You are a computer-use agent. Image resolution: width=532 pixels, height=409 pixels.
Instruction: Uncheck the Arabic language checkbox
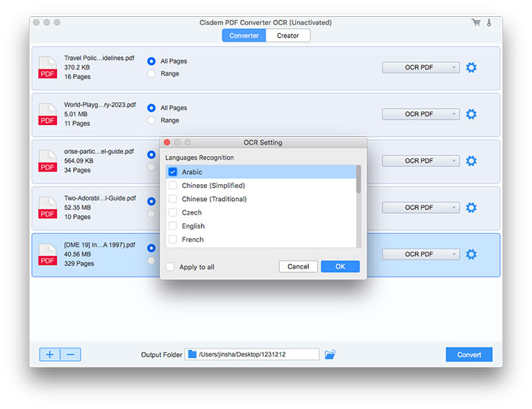(x=172, y=172)
